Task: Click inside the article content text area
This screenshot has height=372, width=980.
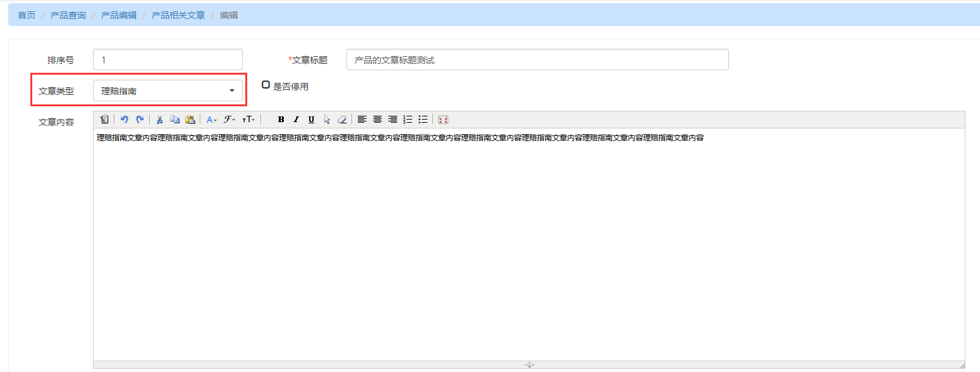Action: coord(529,244)
